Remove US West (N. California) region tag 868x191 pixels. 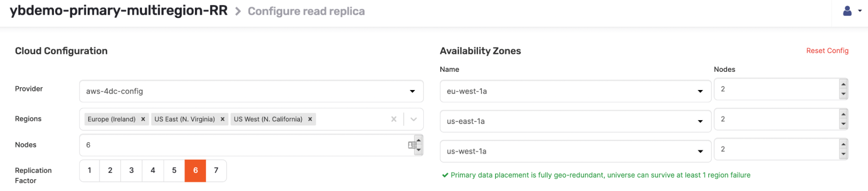(310, 119)
